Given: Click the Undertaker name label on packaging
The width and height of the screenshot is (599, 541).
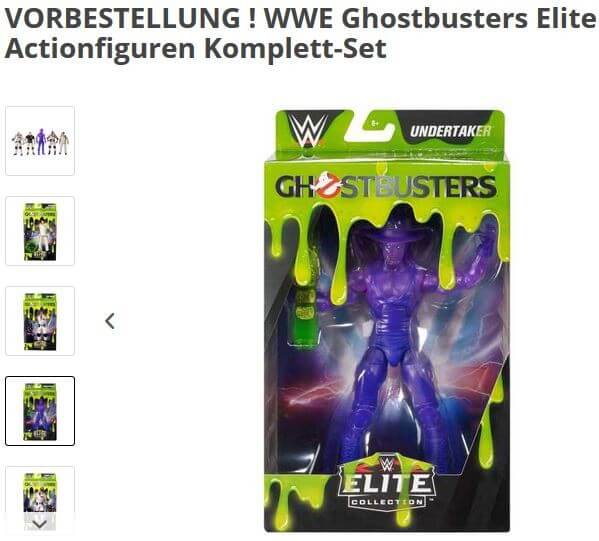Looking at the screenshot, I should pos(450,131).
